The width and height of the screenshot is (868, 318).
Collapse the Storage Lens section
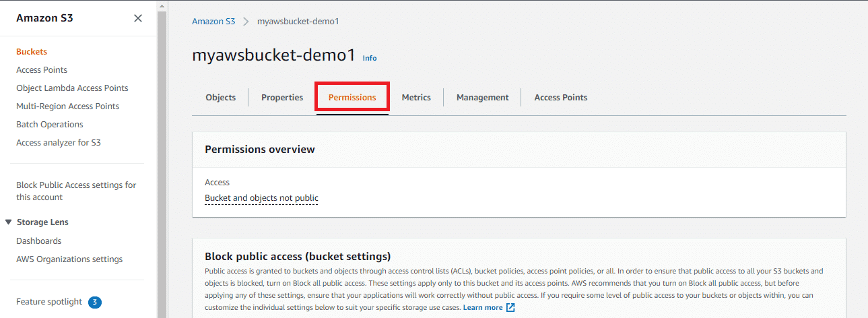(x=8, y=222)
